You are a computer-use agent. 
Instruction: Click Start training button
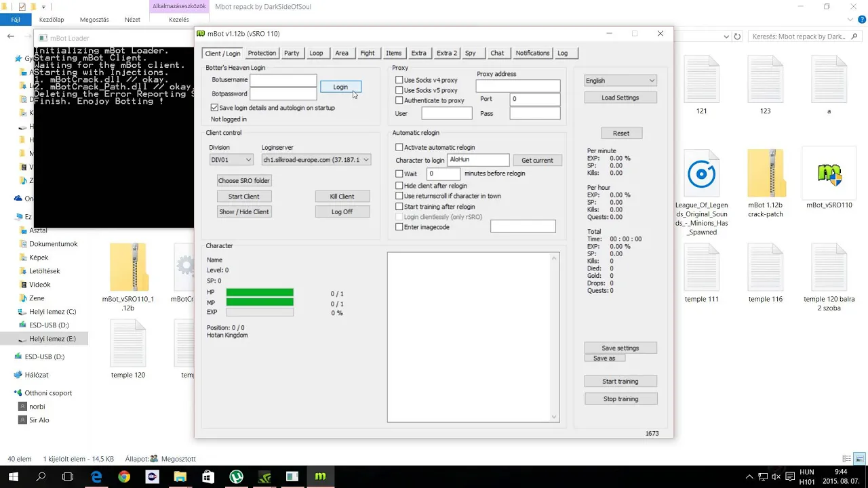click(620, 382)
